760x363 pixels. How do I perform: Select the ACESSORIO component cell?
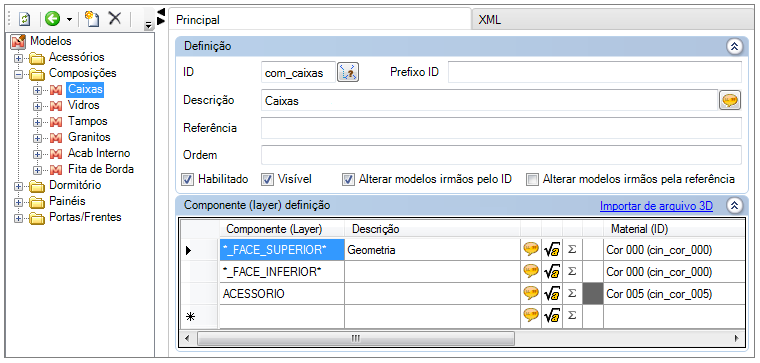282,294
